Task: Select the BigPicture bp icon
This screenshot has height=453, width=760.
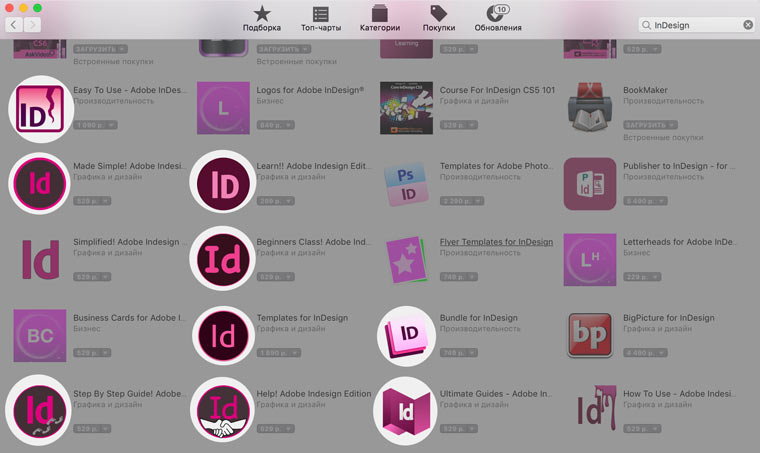Action: (590, 335)
